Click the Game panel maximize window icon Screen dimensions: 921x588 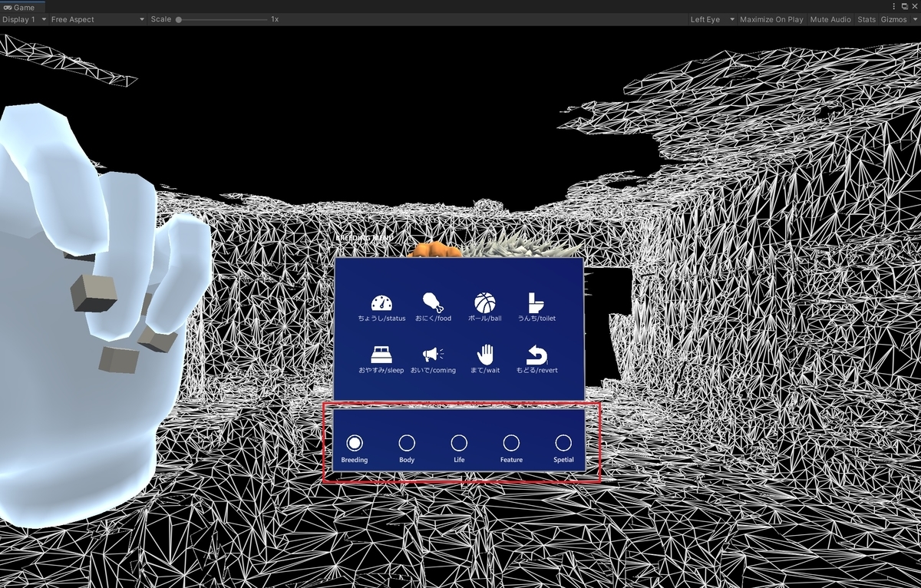click(904, 6)
